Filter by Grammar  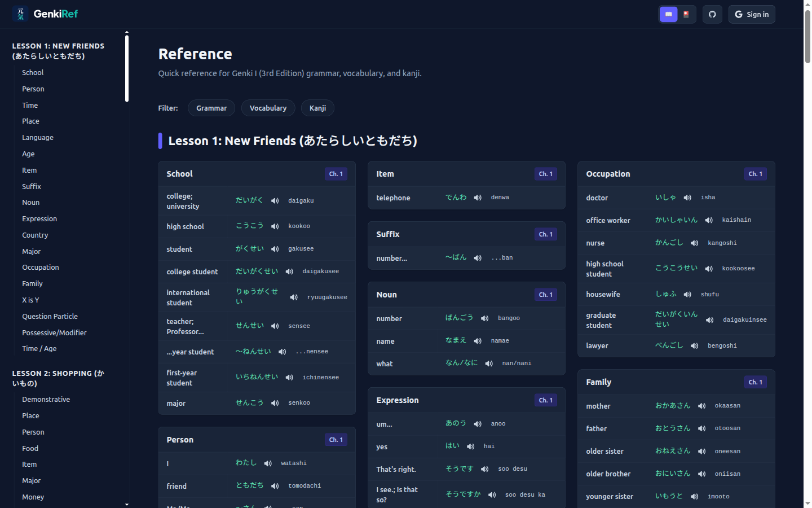[211, 108]
